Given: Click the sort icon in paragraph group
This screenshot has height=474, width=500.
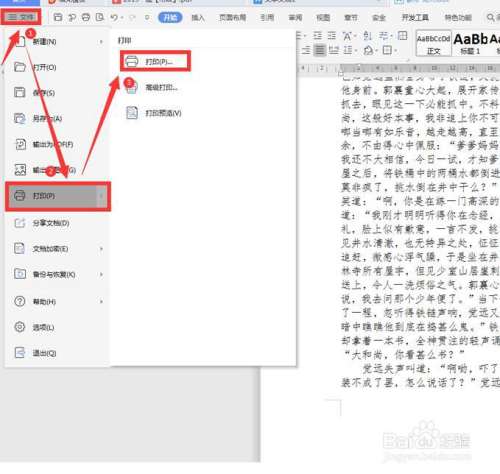Looking at the screenshot, I should click(368, 35).
